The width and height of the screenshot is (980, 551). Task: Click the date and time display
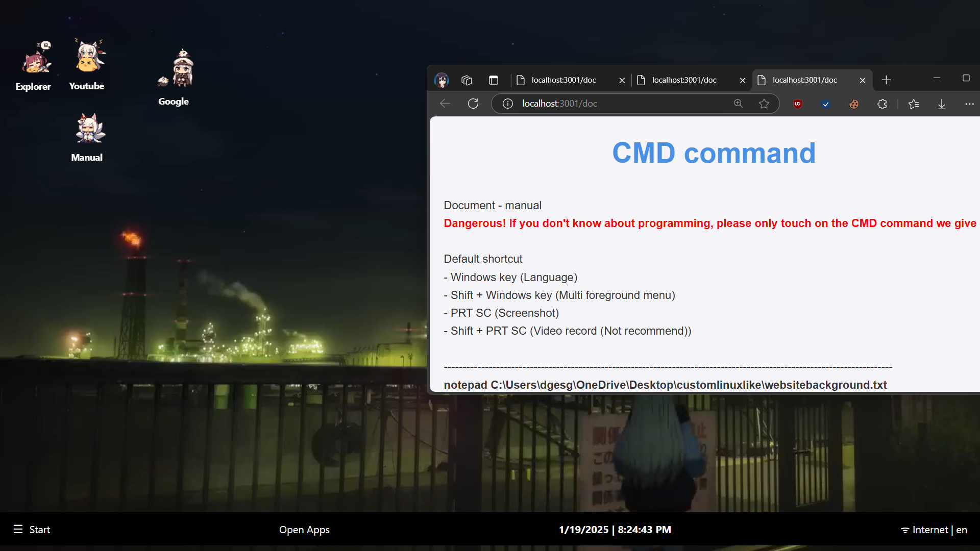tap(615, 530)
